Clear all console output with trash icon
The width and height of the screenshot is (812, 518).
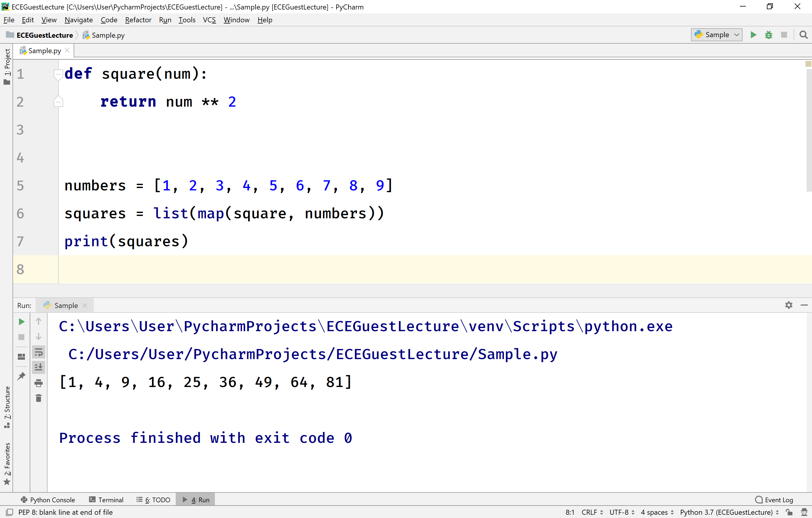click(39, 398)
